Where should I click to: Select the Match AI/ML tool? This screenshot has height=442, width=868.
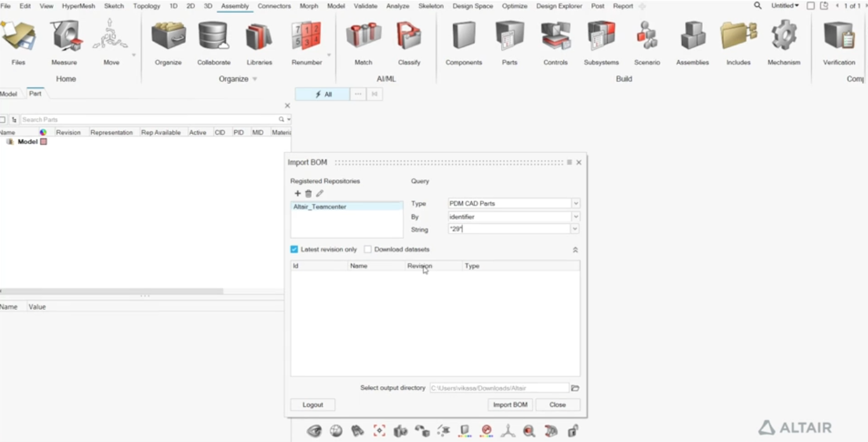pyautogui.click(x=363, y=37)
